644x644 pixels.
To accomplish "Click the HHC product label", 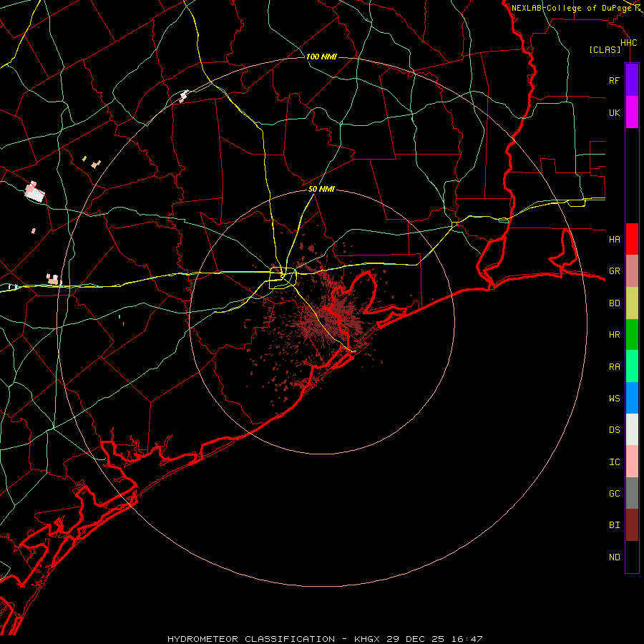I will (629, 43).
